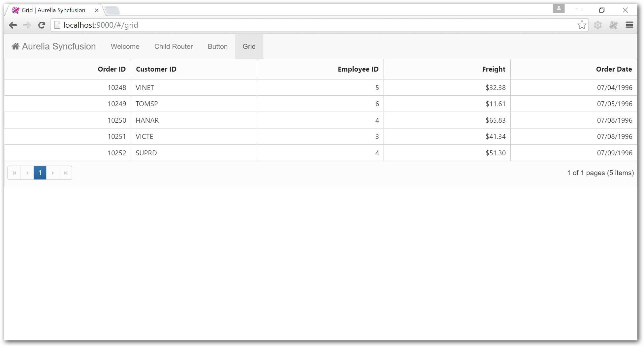The image size is (644, 347).
Task: Go to last page in pager
Action: click(x=66, y=173)
